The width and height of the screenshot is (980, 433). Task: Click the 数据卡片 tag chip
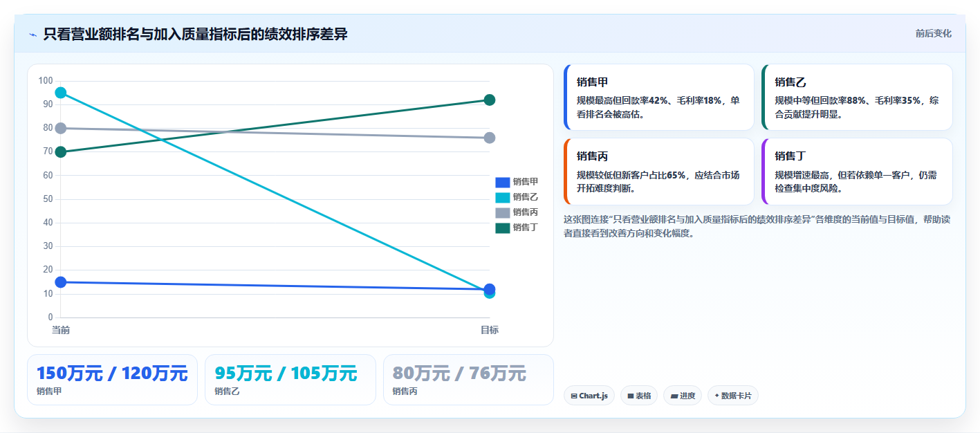coord(733,396)
